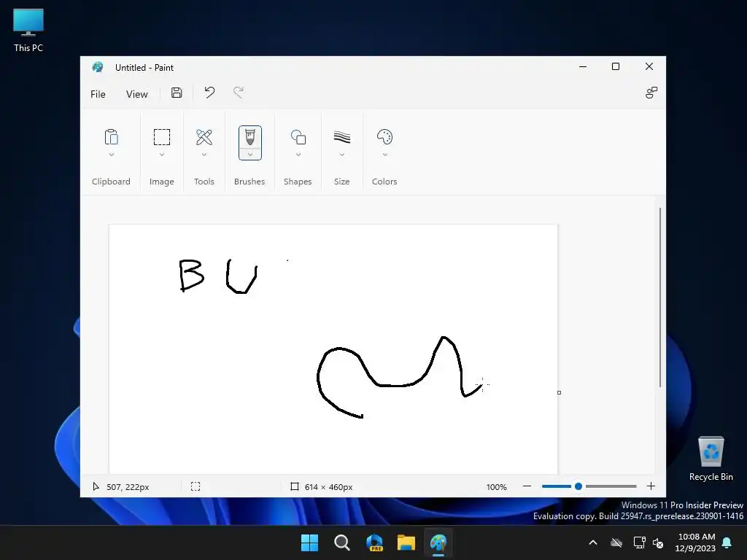
Task: Maximize the Paint window
Action: pos(616,66)
